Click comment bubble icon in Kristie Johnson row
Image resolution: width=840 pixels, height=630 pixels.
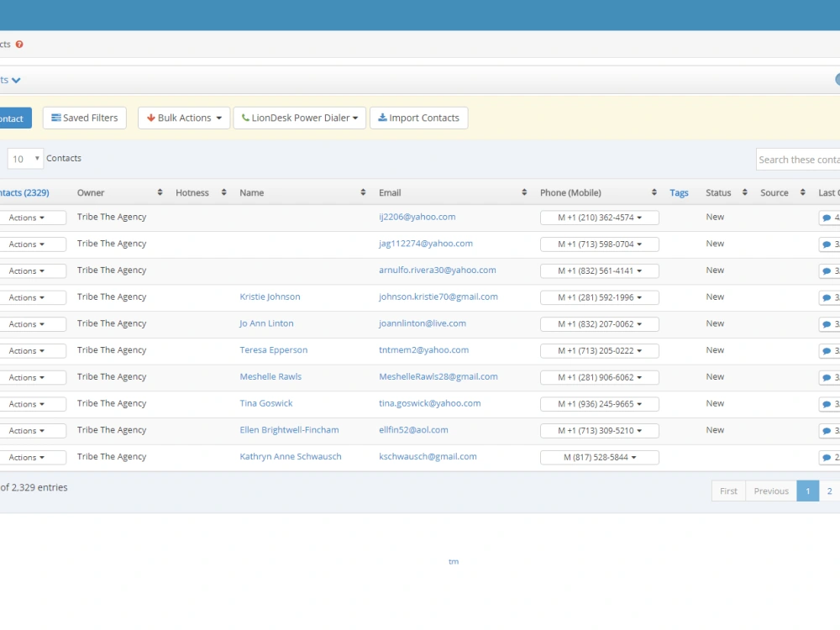click(x=827, y=297)
